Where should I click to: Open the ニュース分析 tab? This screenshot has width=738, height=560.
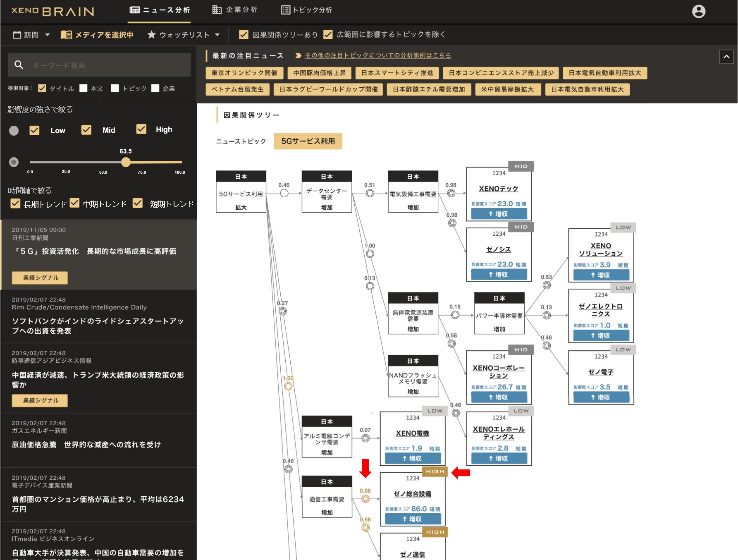[x=160, y=10]
